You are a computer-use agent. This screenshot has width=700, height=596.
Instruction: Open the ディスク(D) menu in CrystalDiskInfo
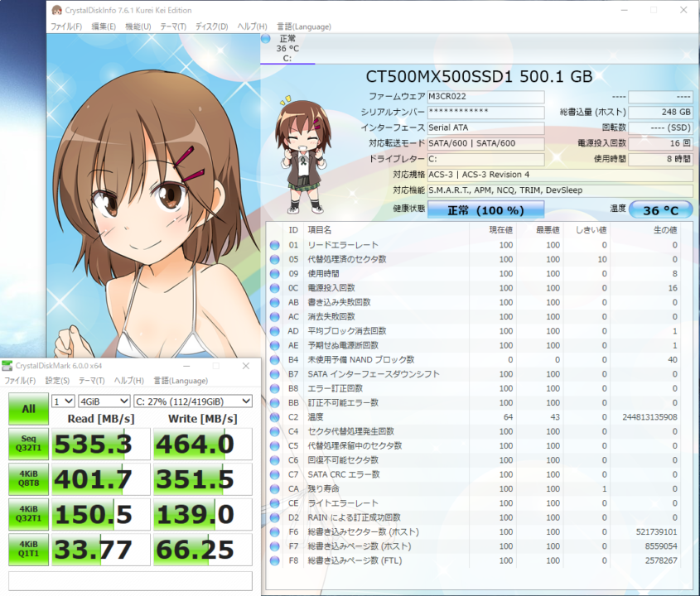[x=211, y=26]
